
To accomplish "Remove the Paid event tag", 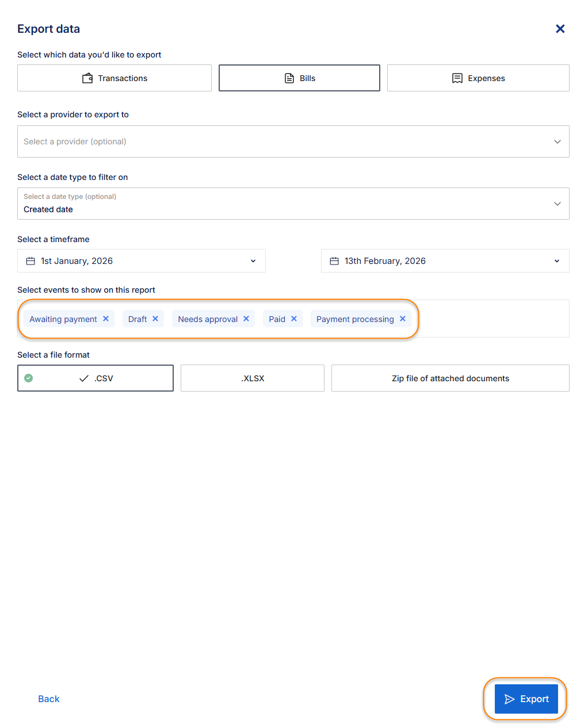I will [294, 319].
